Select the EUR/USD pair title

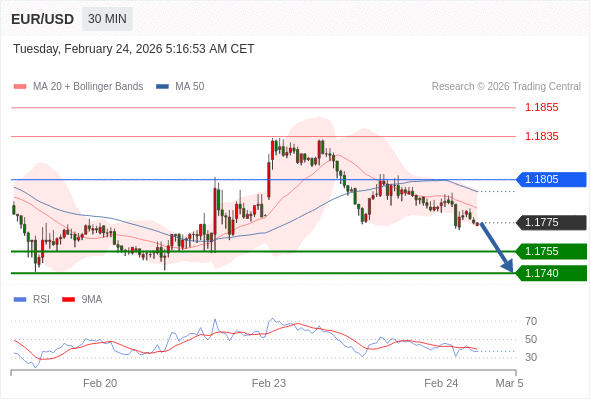[43, 19]
